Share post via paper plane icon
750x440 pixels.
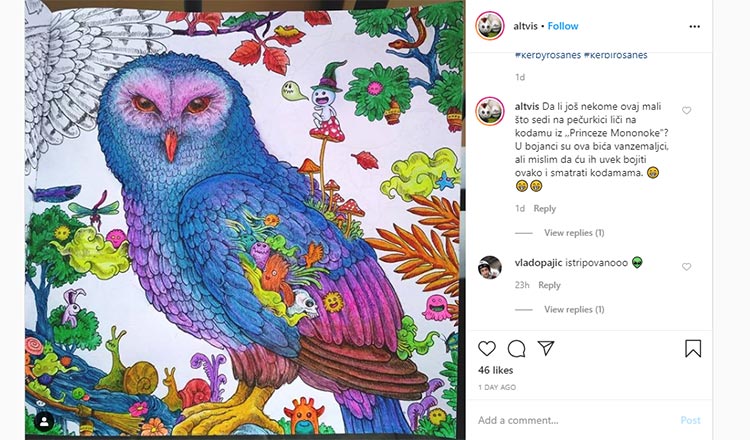click(546, 348)
